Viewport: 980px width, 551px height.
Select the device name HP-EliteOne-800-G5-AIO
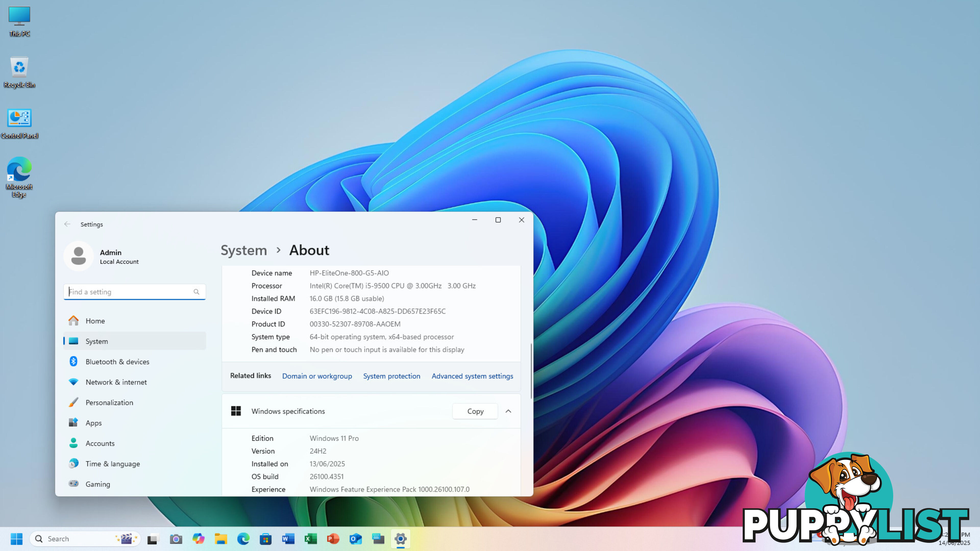[x=349, y=273]
